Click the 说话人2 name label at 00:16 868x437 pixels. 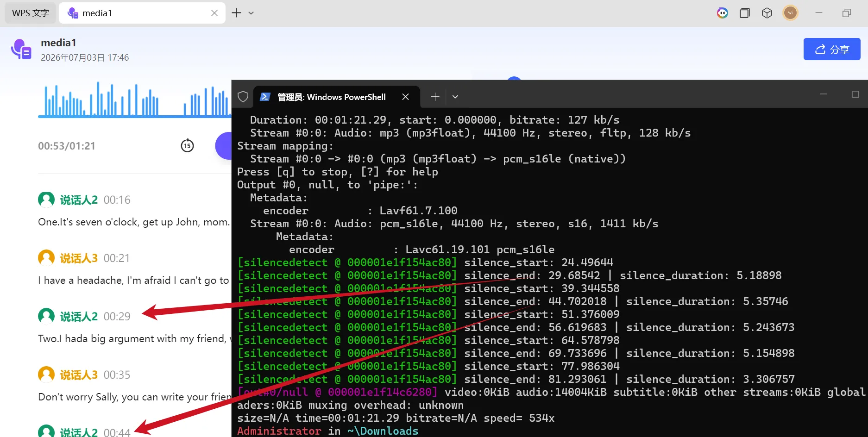[x=79, y=200]
